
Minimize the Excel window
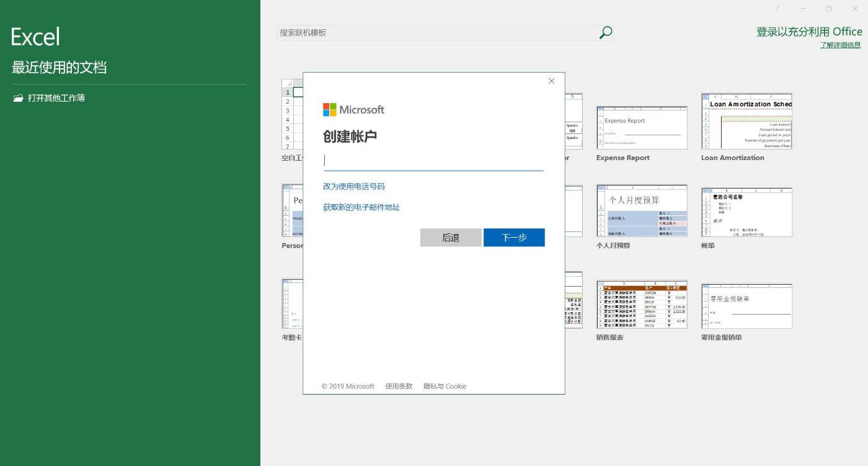(804, 9)
